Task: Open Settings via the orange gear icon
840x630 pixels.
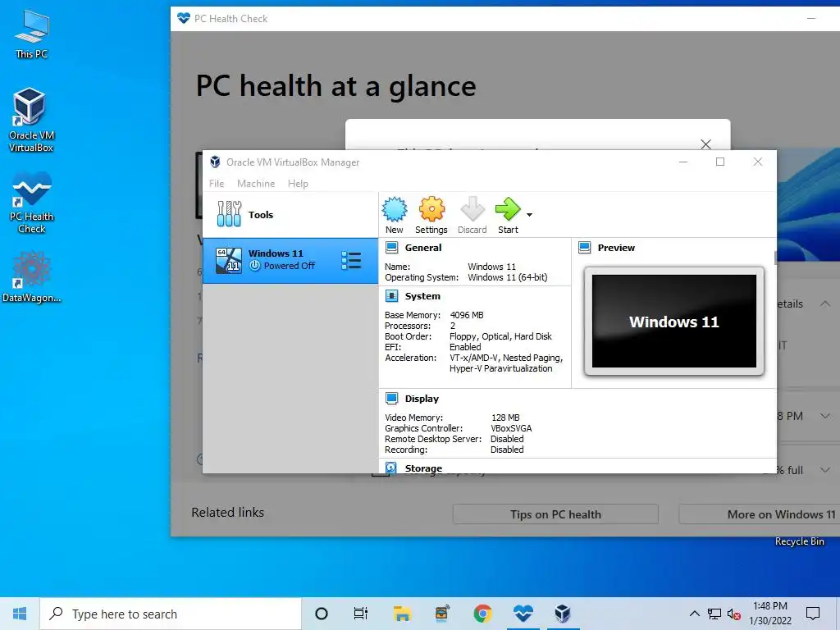Action: coord(431,209)
